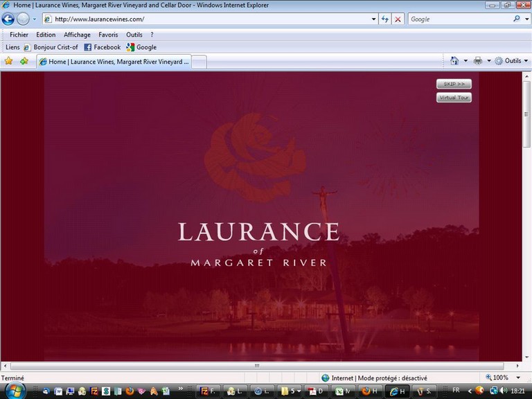This screenshot has width=532, height=399.
Task: Click the Refresh page icon
Action: coord(385,19)
